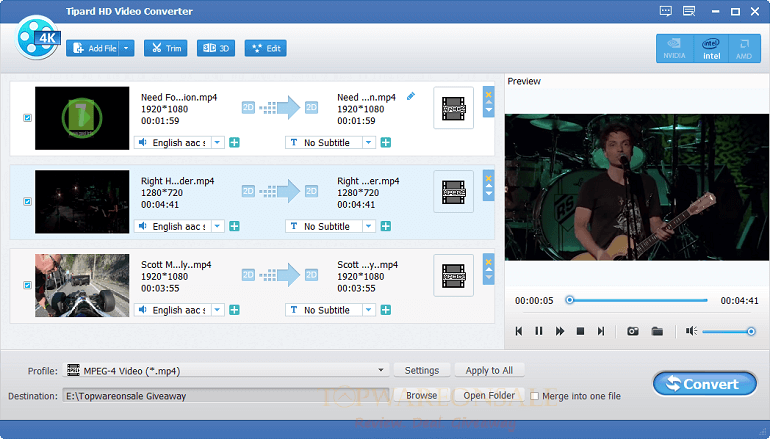The width and height of the screenshot is (770, 439).
Task: Click Open Folder button
Action: [x=489, y=395]
